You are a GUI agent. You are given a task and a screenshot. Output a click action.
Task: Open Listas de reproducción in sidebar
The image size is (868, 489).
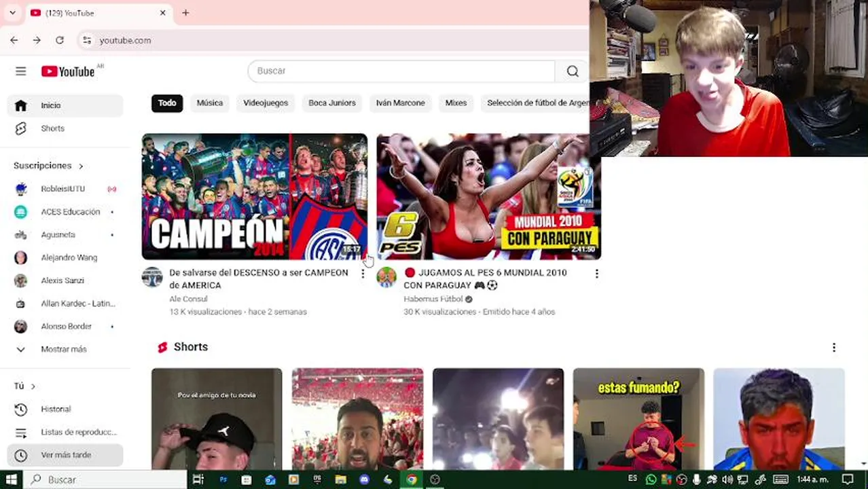(x=65, y=432)
